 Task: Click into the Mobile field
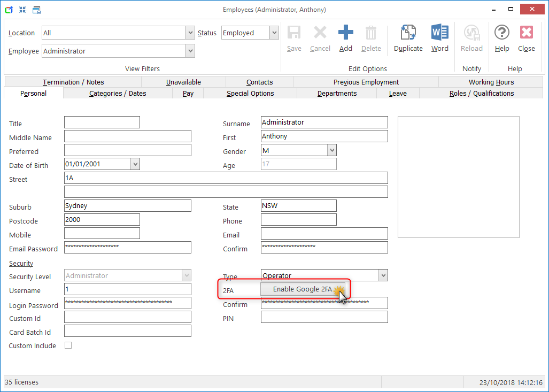(102, 233)
